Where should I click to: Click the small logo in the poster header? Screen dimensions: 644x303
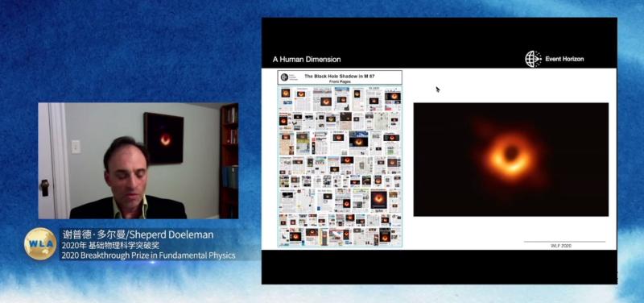[284, 77]
